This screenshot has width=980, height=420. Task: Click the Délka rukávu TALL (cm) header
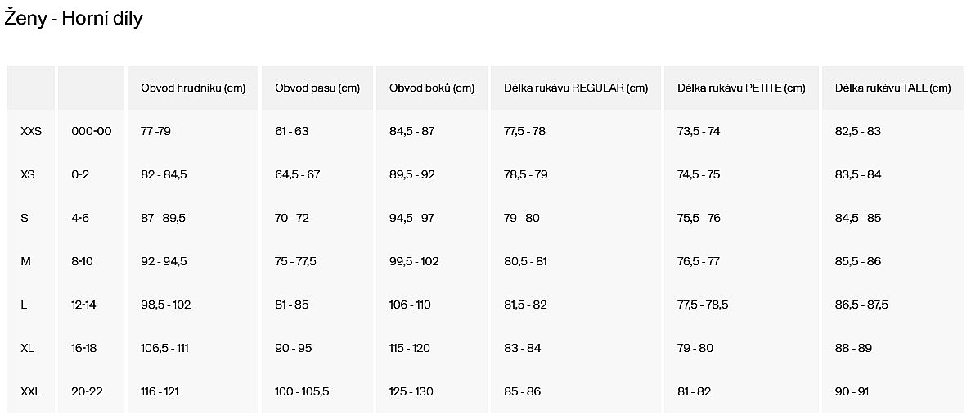click(x=893, y=88)
